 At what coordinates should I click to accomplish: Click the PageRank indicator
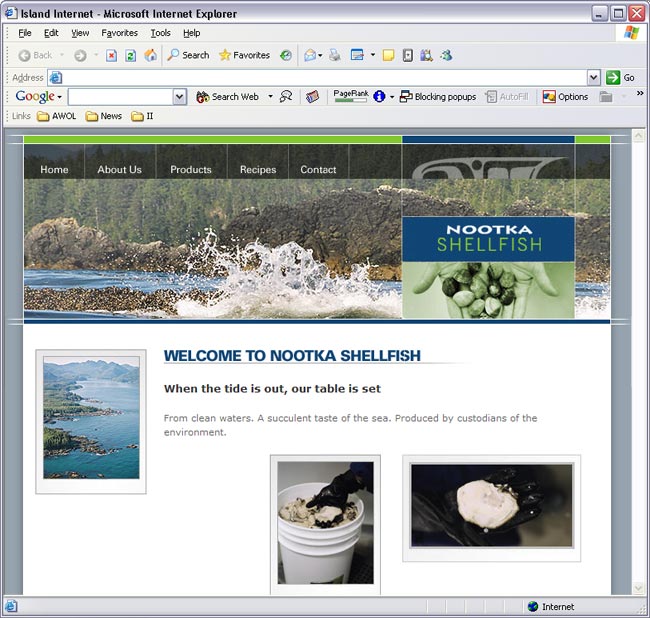[x=351, y=96]
